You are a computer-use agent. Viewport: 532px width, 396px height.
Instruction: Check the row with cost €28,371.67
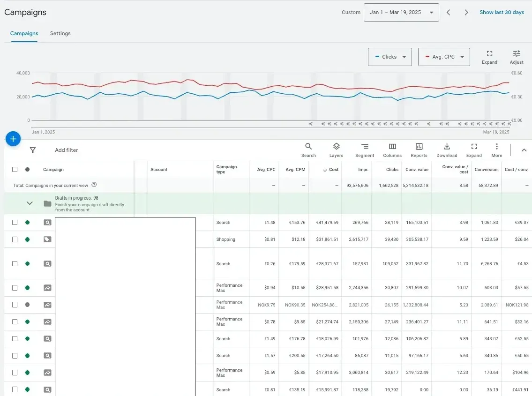click(x=15, y=264)
